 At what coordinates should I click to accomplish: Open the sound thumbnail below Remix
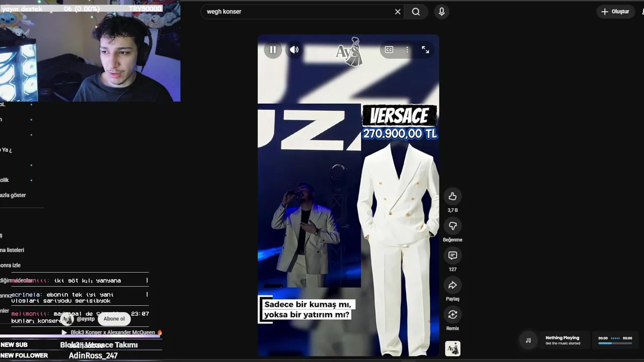pyautogui.click(x=453, y=348)
